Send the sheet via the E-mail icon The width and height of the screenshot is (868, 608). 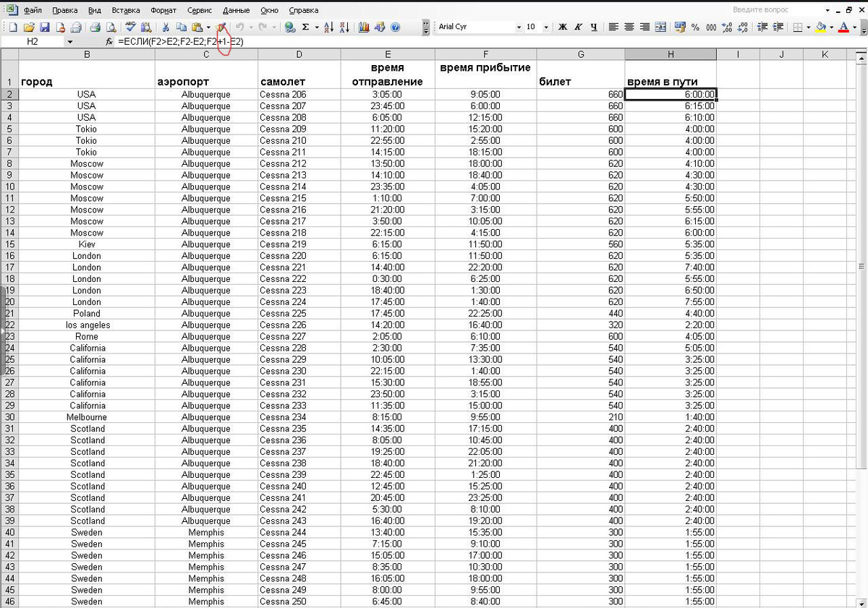[x=76, y=27]
